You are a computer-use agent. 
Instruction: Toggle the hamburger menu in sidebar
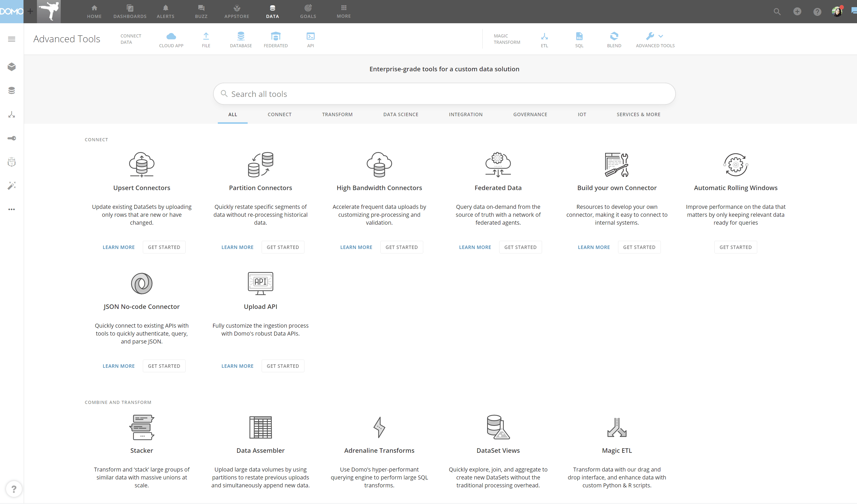(x=12, y=39)
